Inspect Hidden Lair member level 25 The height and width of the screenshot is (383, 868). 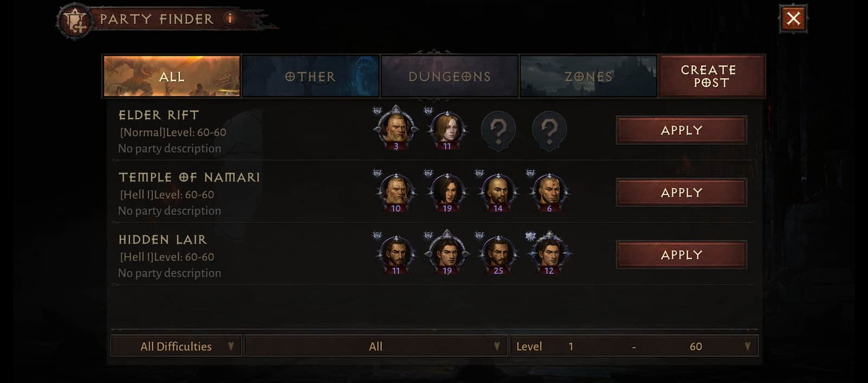point(498,254)
